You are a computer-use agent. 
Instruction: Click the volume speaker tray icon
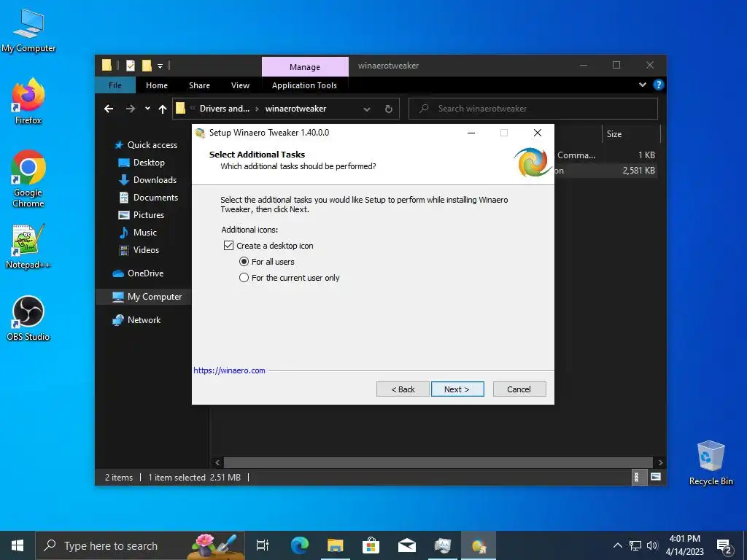tap(652, 545)
